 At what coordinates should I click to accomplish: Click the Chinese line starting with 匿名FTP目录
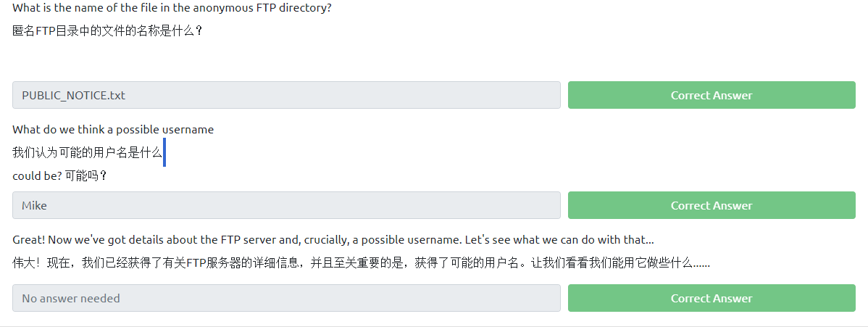click(x=107, y=31)
